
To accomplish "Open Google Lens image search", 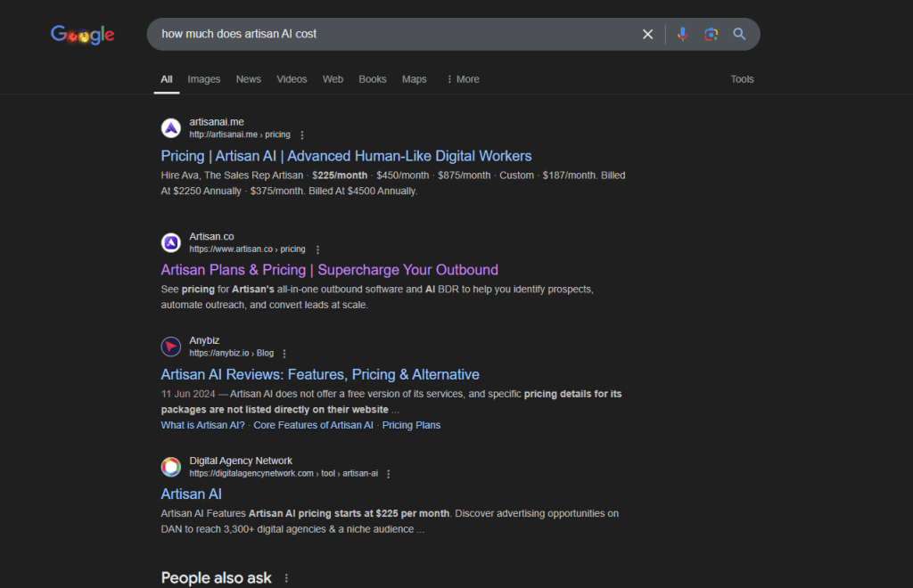I will click(711, 35).
